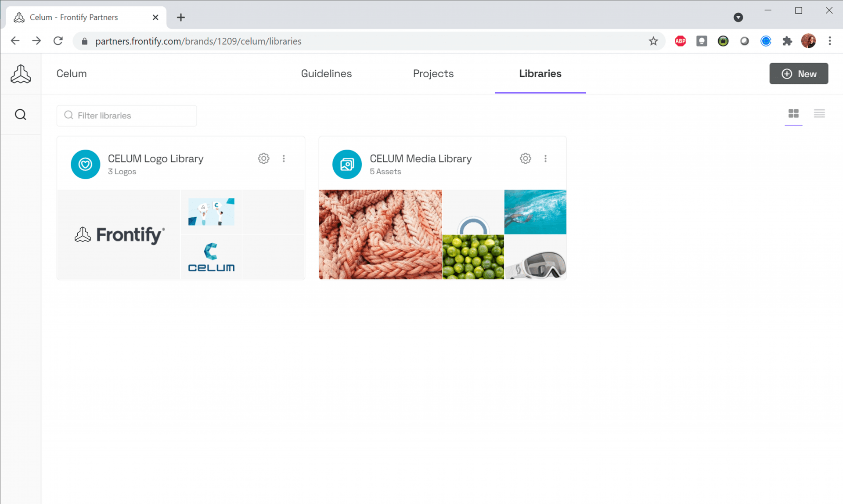Open the Adblock Plus extension icon
The image size is (843, 504).
click(680, 41)
